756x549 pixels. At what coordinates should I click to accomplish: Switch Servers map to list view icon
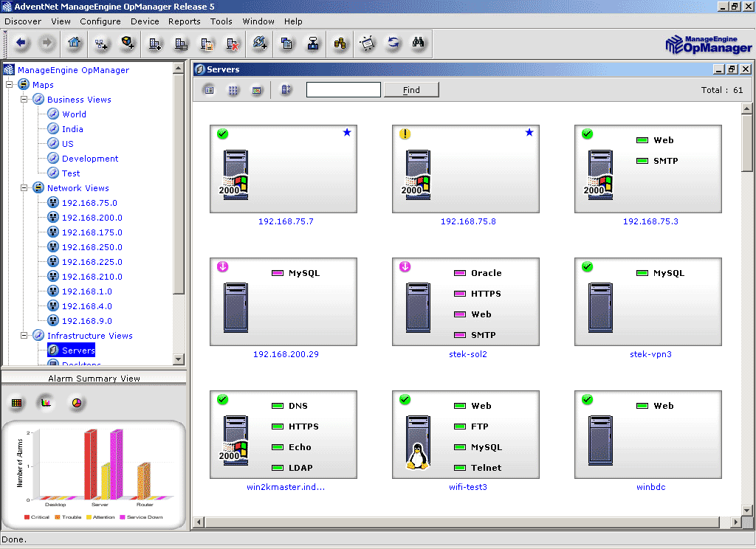[x=209, y=90]
